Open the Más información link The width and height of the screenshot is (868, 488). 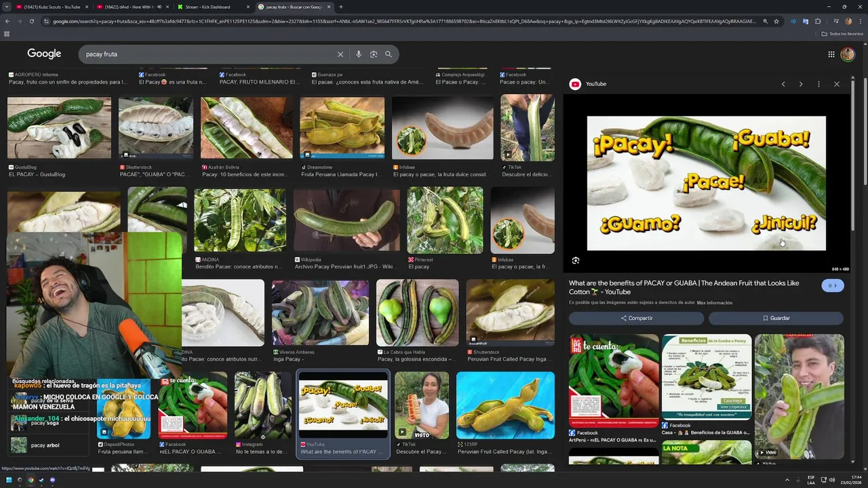(x=714, y=303)
